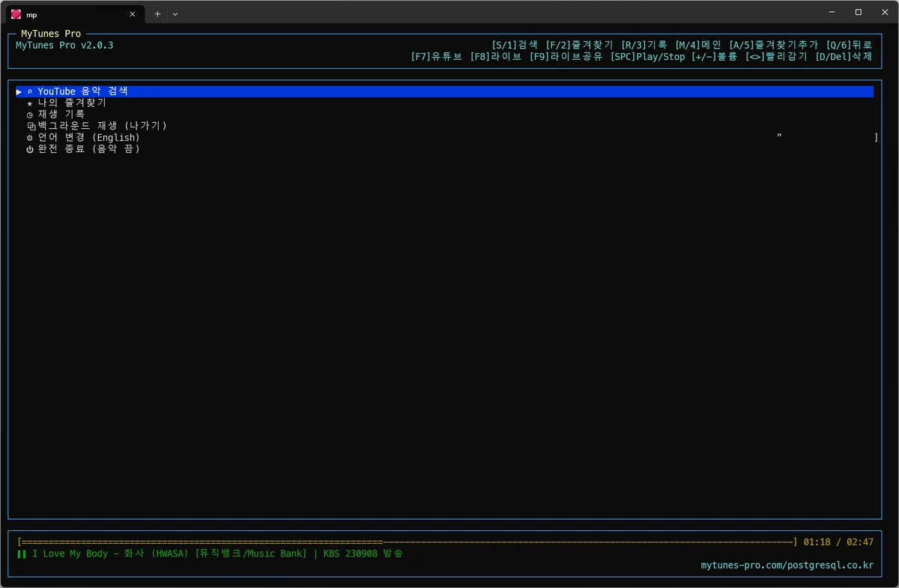Click the [D/Del]삭제 shortcut hint

coord(844,57)
